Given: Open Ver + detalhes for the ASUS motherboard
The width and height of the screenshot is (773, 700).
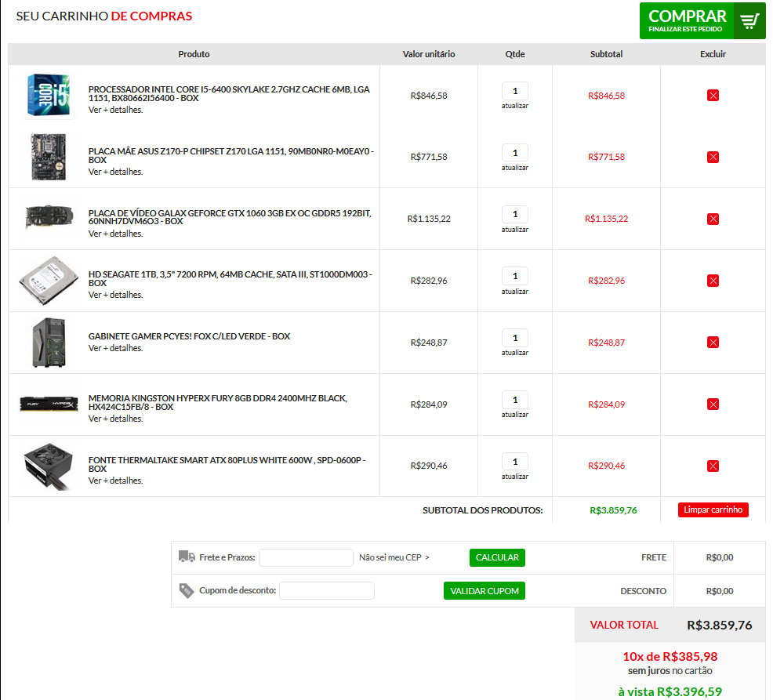Looking at the screenshot, I should pyautogui.click(x=116, y=172).
